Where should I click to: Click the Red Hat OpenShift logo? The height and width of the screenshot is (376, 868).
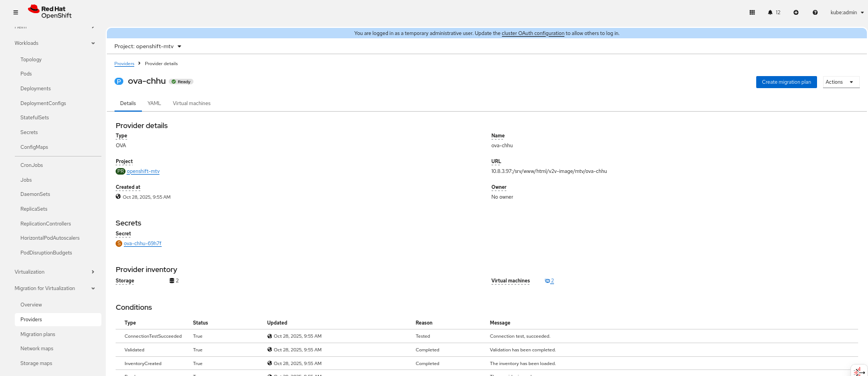click(50, 12)
